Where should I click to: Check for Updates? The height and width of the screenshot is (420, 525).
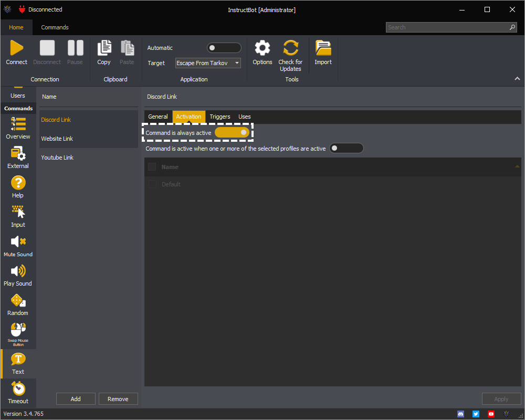pyautogui.click(x=290, y=56)
